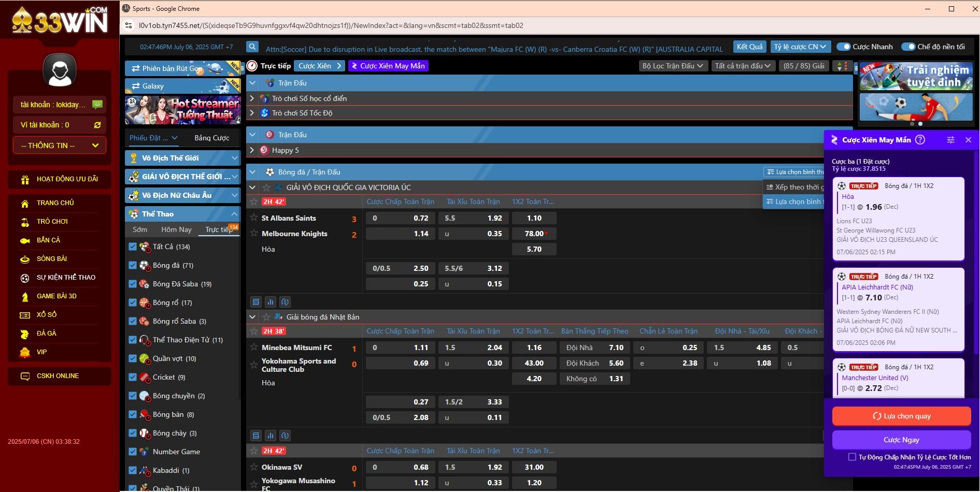
Task: Star the Victoria Úc league row
Action: [x=266, y=187]
